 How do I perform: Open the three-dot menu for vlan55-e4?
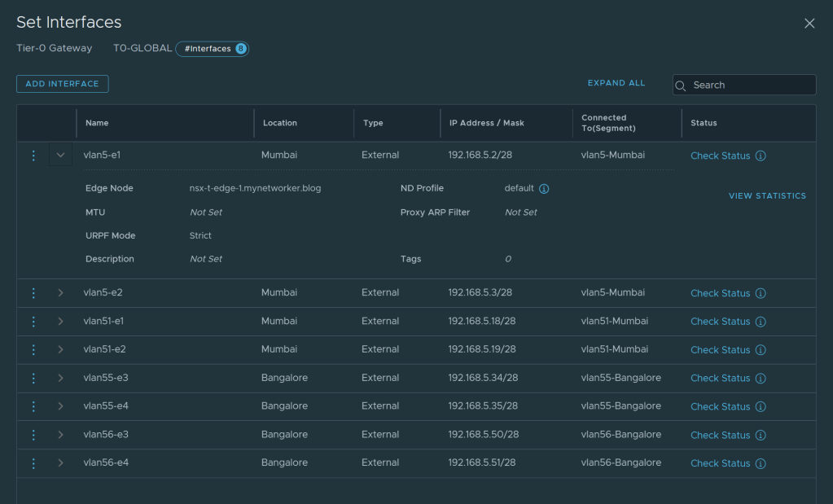click(x=33, y=406)
